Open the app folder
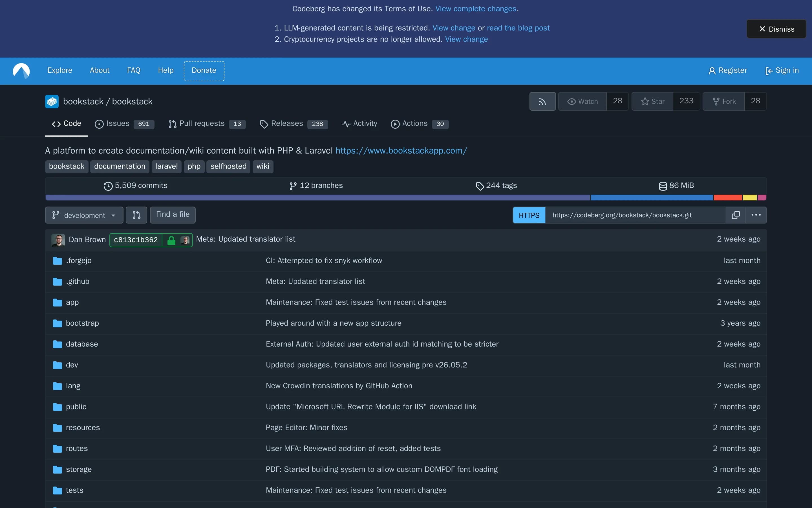The width and height of the screenshot is (812, 508). (72, 302)
